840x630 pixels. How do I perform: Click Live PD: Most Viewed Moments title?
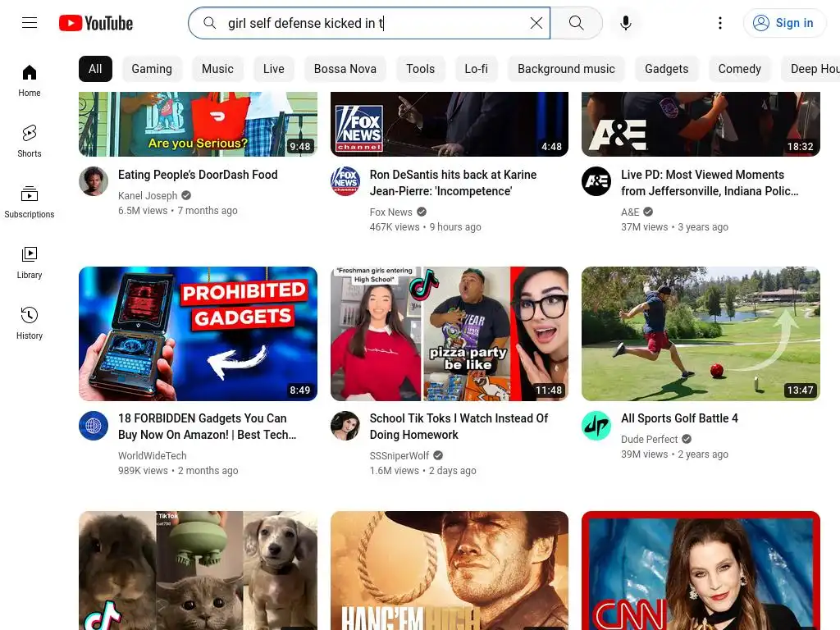pos(710,183)
